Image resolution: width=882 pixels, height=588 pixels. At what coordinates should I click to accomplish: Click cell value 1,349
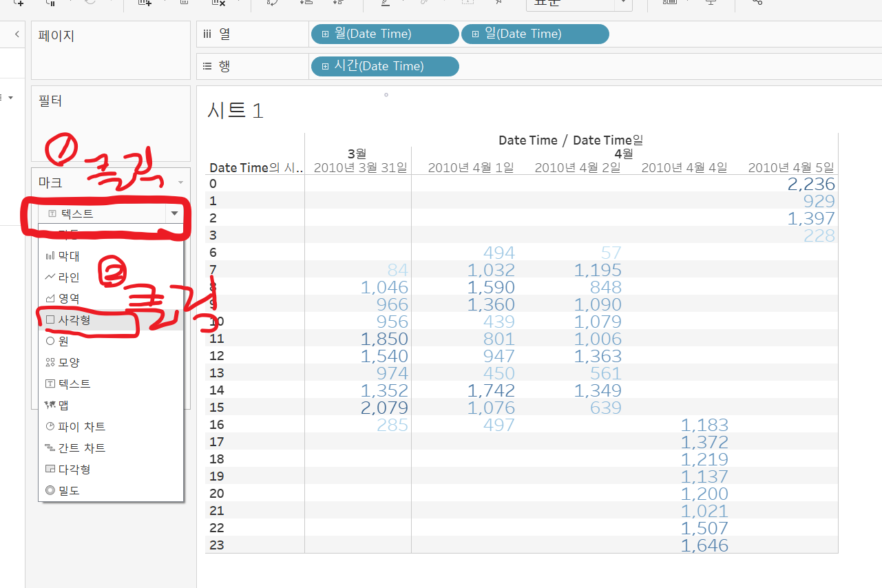(598, 390)
